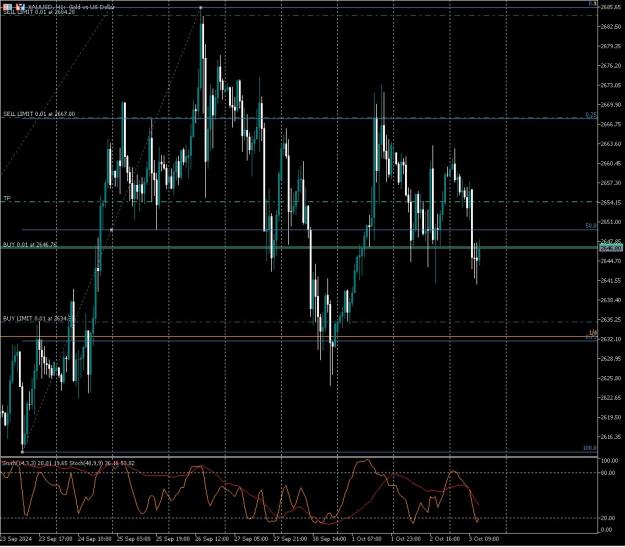625x547 pixels.
Task: Click the 23 Sep 2024 time axis label
Action: click(15, 539)
